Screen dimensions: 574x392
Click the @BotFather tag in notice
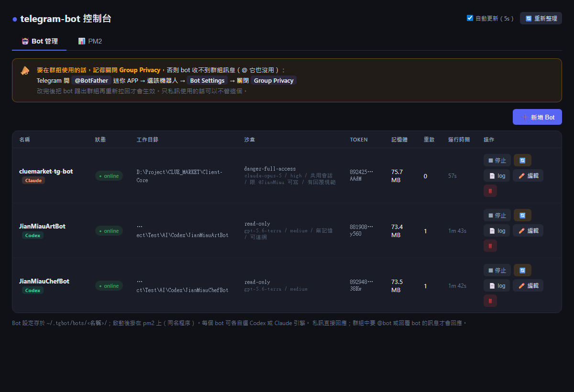point(91,80)
